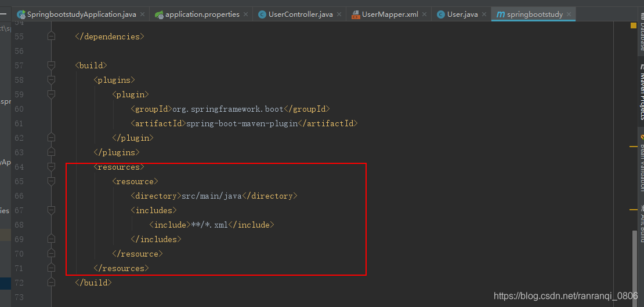Screen dimensions: 644x307
Task: Close the UserController.java tab
Action: (339, 14)
